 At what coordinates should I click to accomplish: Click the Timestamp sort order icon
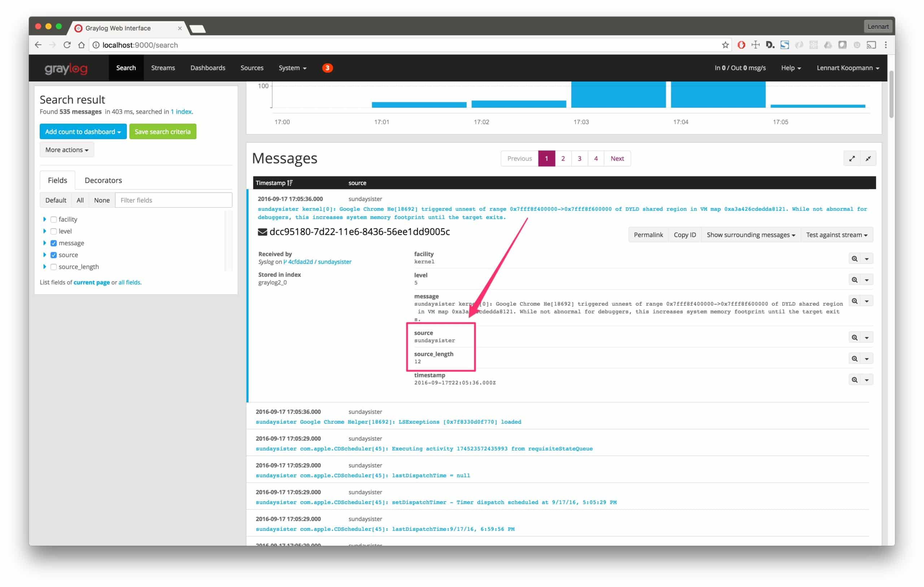290,183
